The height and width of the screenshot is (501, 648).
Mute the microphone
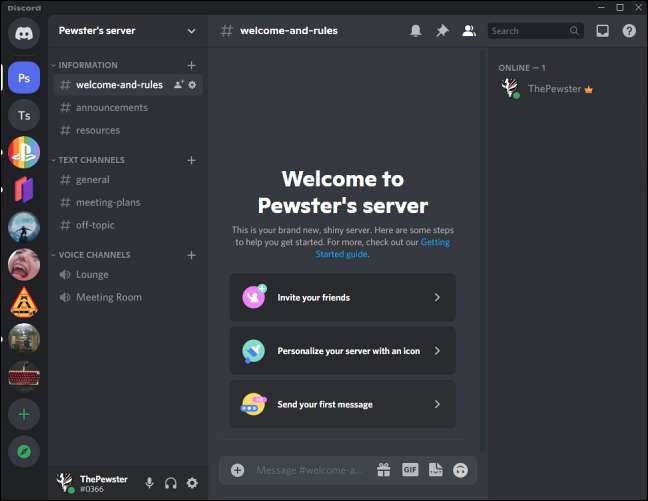click(150, 483)
